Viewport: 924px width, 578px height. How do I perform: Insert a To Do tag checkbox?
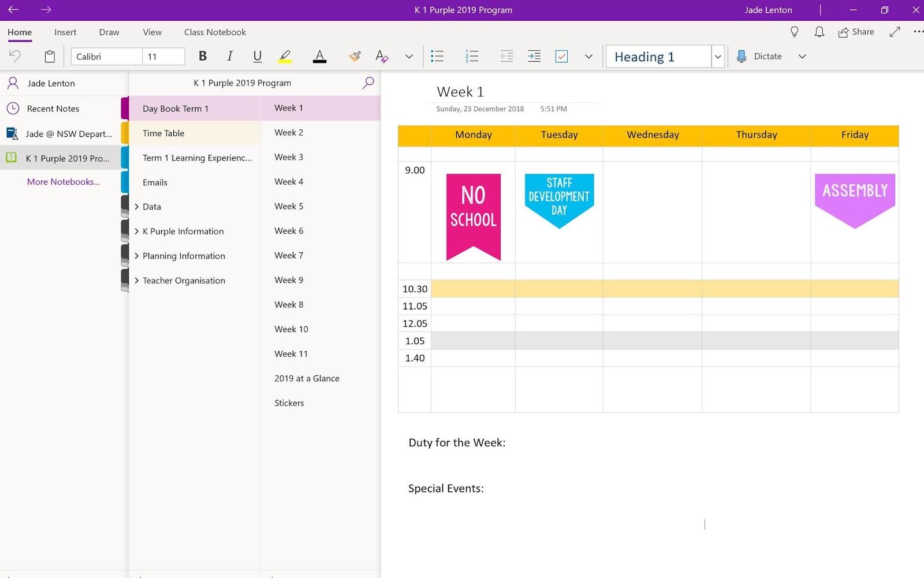pos(561,56)
